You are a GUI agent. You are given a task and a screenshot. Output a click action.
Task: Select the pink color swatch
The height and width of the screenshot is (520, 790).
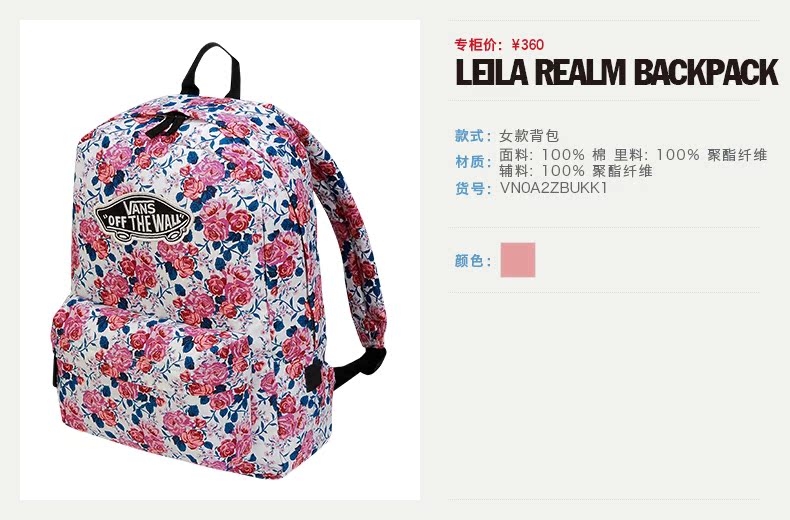click(x=517, y=259)
